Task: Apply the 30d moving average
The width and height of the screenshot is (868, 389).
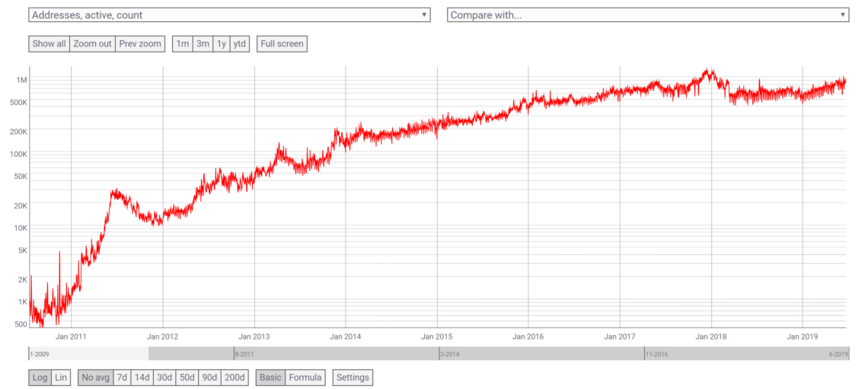Action: point(164,378)
